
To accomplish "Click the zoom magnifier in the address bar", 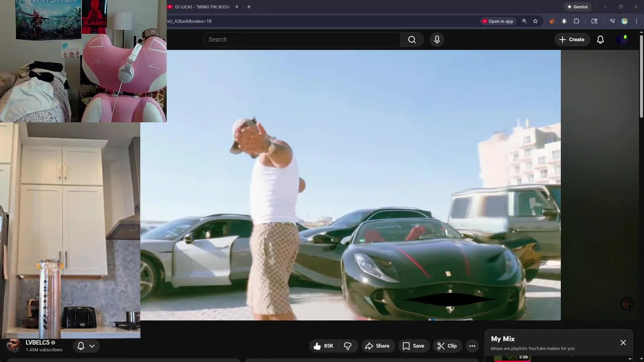I will tap(524, 21).
